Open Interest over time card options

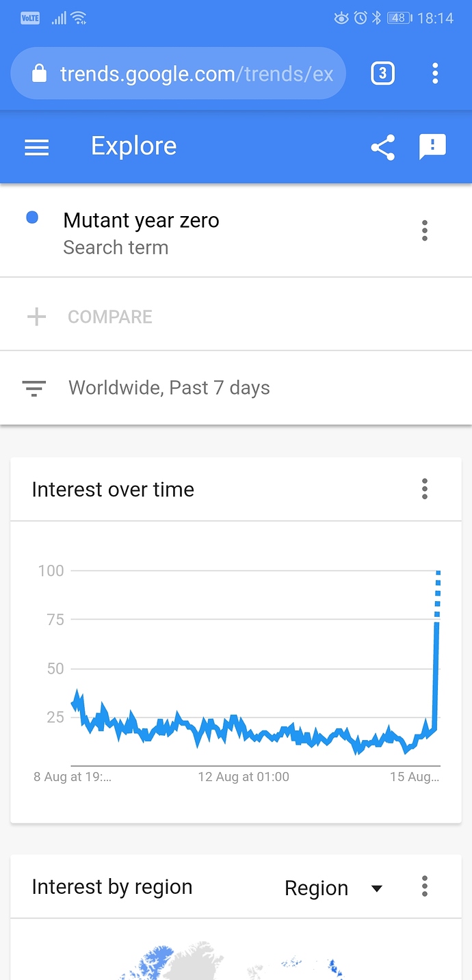425,489
